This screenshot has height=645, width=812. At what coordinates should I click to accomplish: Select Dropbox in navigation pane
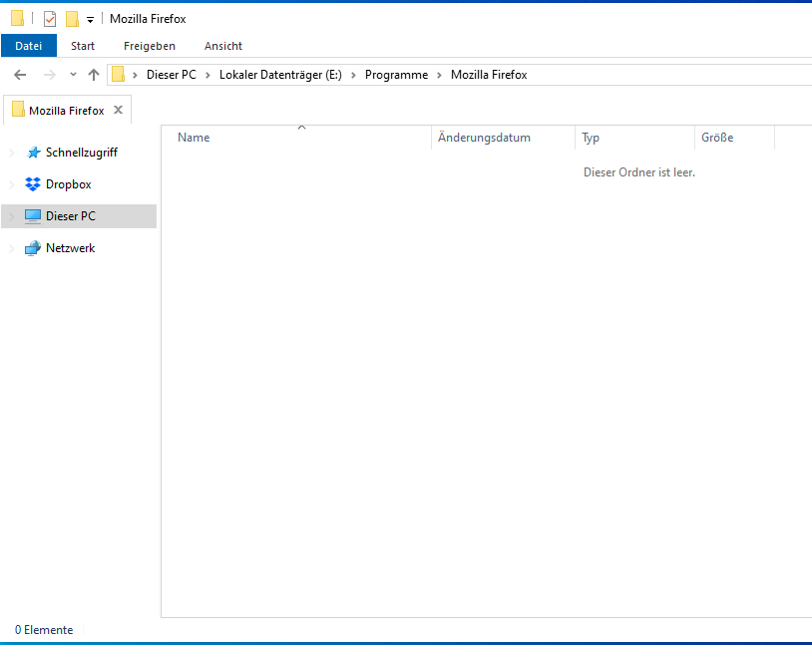click(69, 184)
